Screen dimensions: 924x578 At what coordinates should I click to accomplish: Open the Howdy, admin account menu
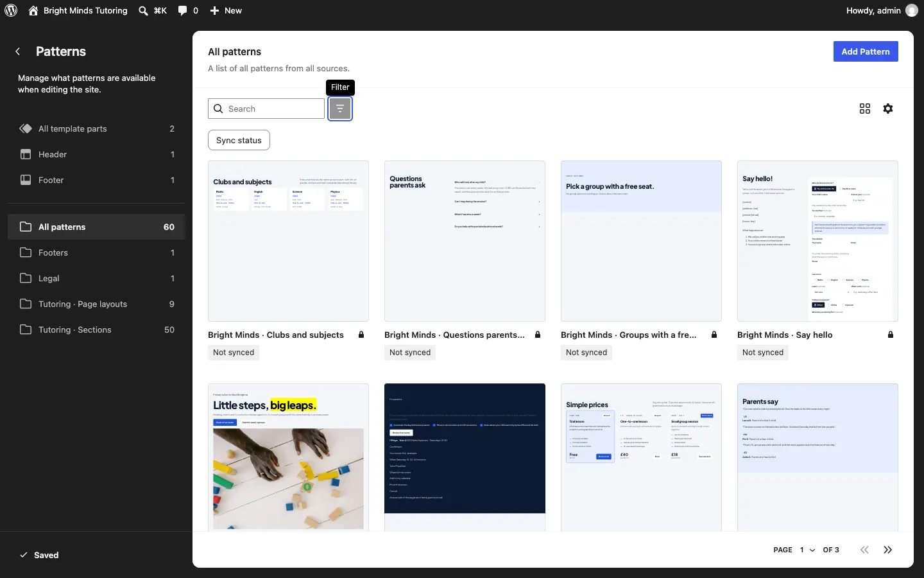coord(882,10)
